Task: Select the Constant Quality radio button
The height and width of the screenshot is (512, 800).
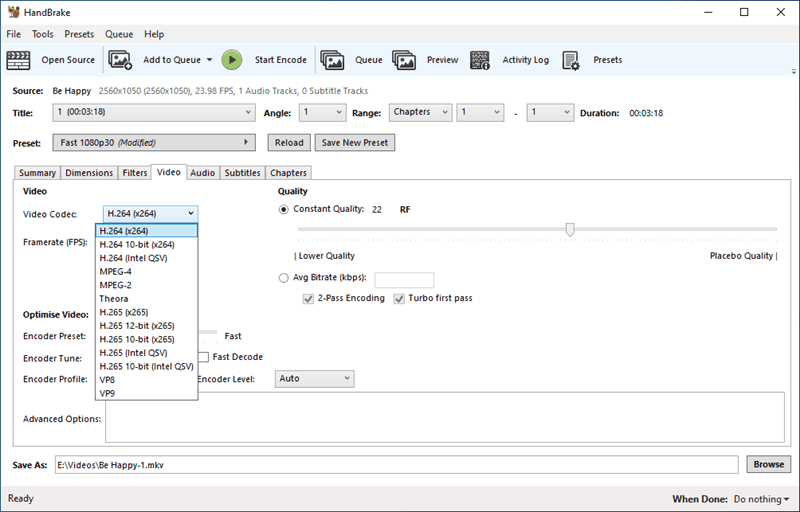Action: tap(283, 210)
